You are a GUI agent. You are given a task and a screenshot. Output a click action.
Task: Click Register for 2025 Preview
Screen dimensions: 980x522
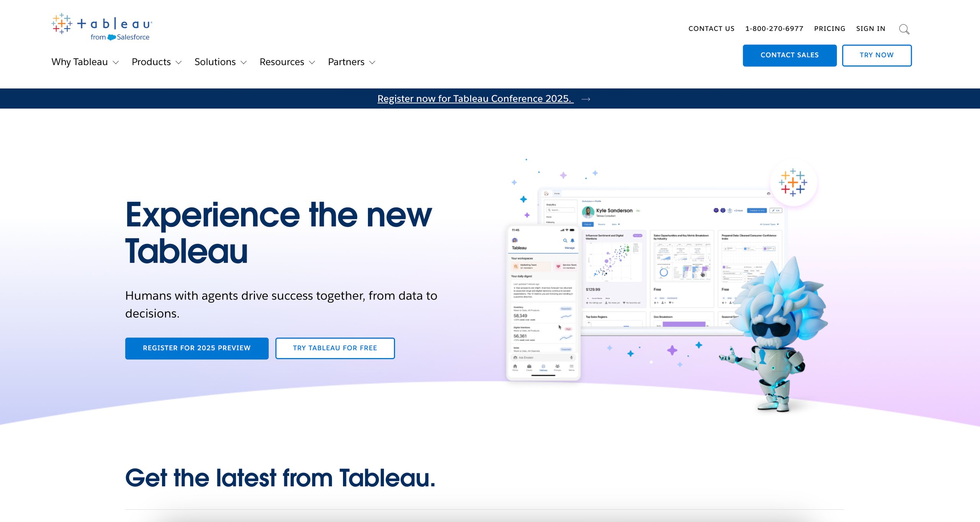[196, 348]
